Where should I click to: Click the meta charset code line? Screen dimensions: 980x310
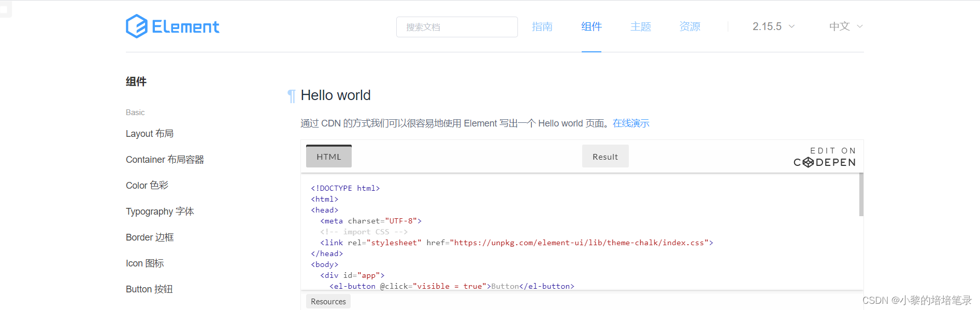pos(371,221)
